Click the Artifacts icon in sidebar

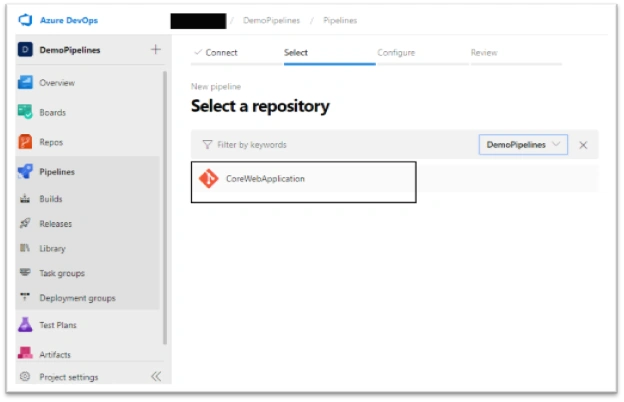[x=25, y=353]
